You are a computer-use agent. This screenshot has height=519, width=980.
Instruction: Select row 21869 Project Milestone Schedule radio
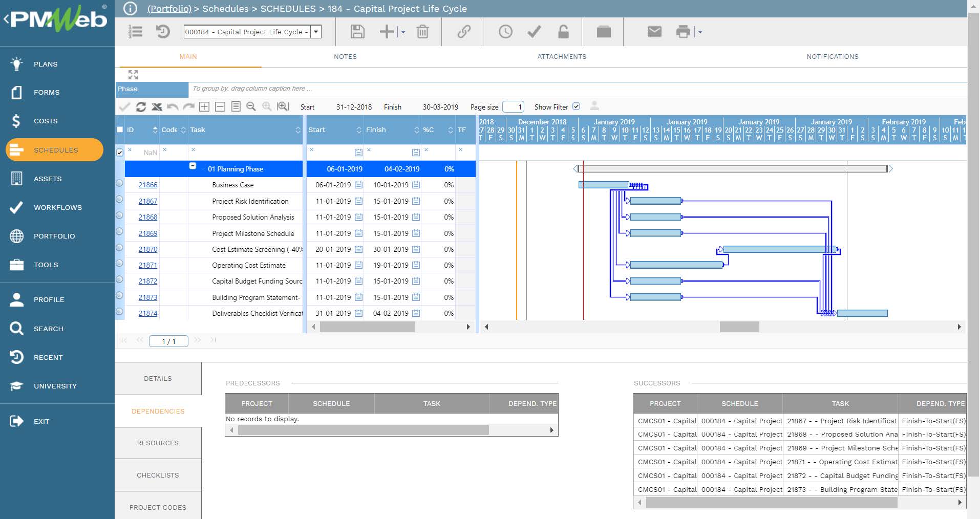tap(119, 231)
